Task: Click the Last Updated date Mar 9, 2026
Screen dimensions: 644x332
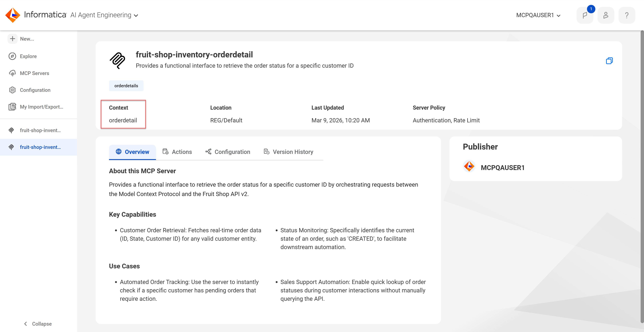Action: coord(340,120)
